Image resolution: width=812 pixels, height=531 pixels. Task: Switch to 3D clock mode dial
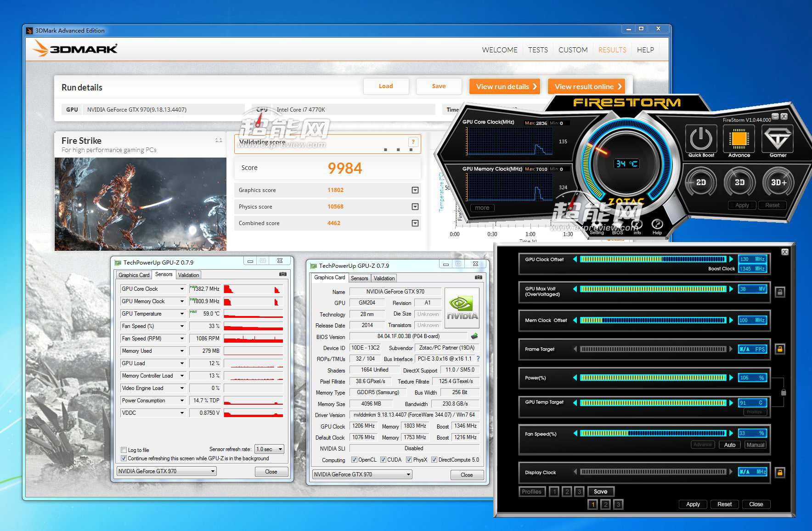coord(739,182)
